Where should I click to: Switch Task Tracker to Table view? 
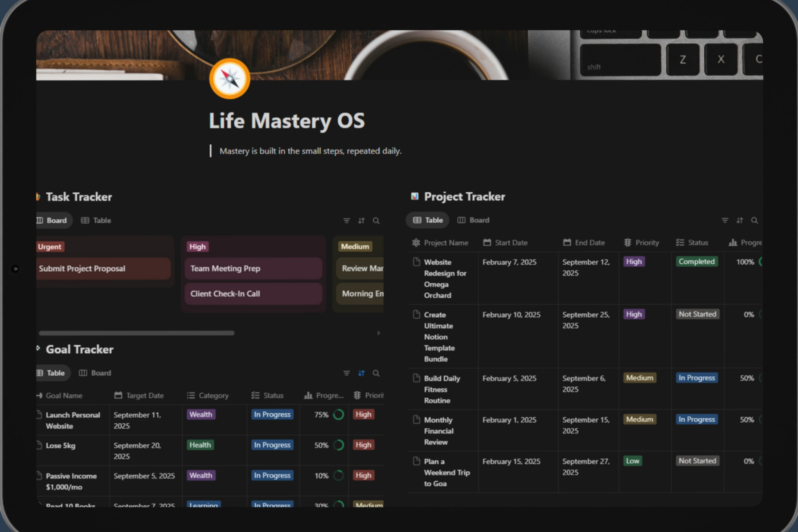[x=96, y=221]
